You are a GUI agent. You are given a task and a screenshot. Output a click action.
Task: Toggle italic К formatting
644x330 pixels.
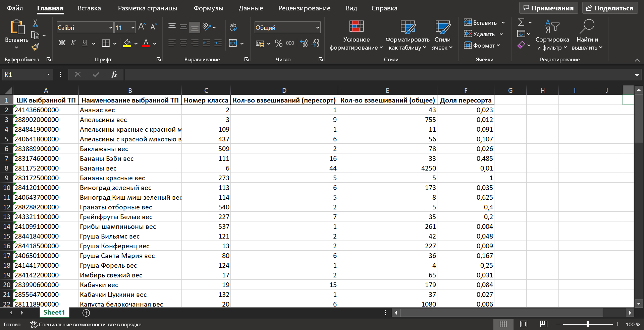click(x=73, y=43)
